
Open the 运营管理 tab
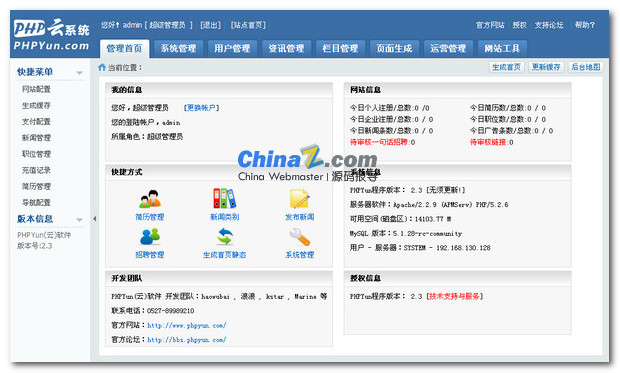tap(448, 49)
